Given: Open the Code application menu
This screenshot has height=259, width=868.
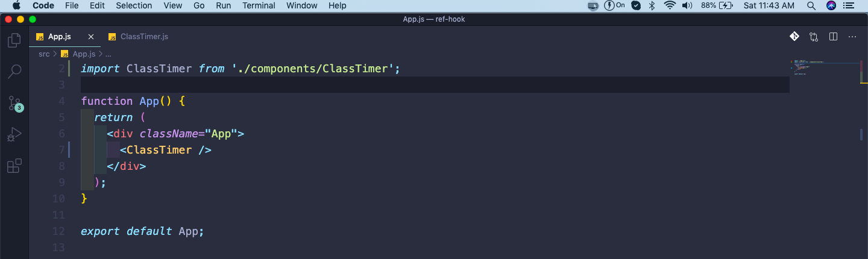Looking at the screenshot, I should 43,5.
